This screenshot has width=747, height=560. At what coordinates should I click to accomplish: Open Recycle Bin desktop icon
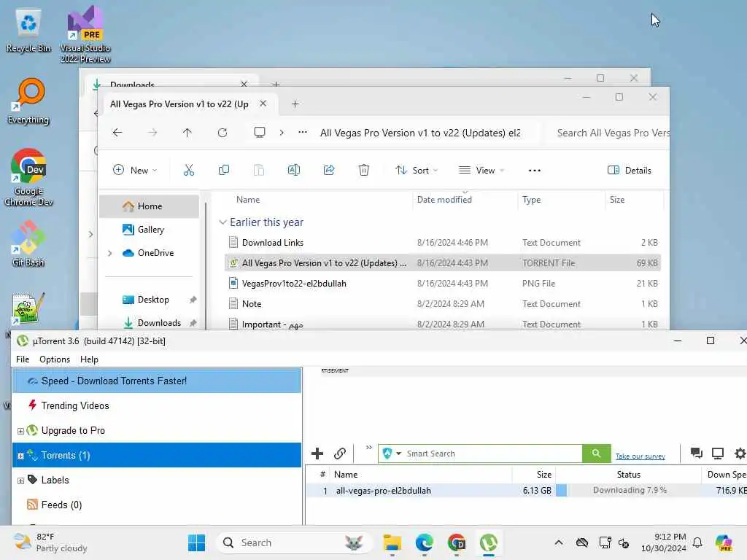28,29
